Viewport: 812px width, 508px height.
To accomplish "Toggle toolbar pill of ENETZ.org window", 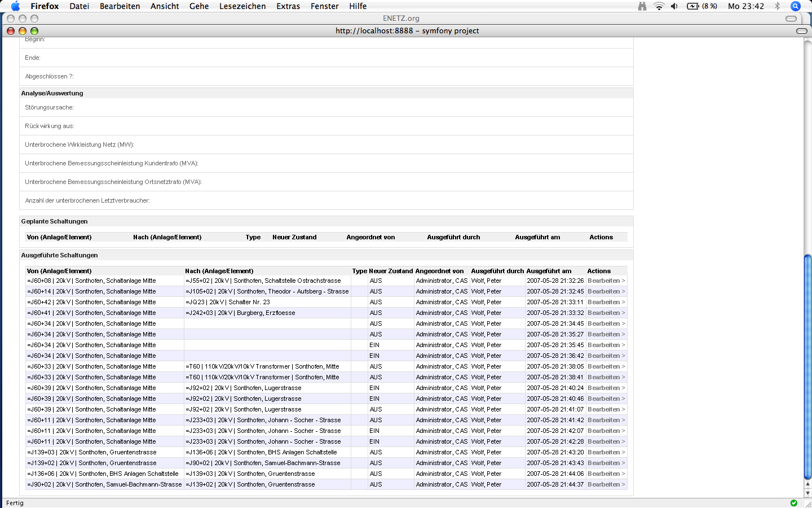I will (x=791, y=19).
